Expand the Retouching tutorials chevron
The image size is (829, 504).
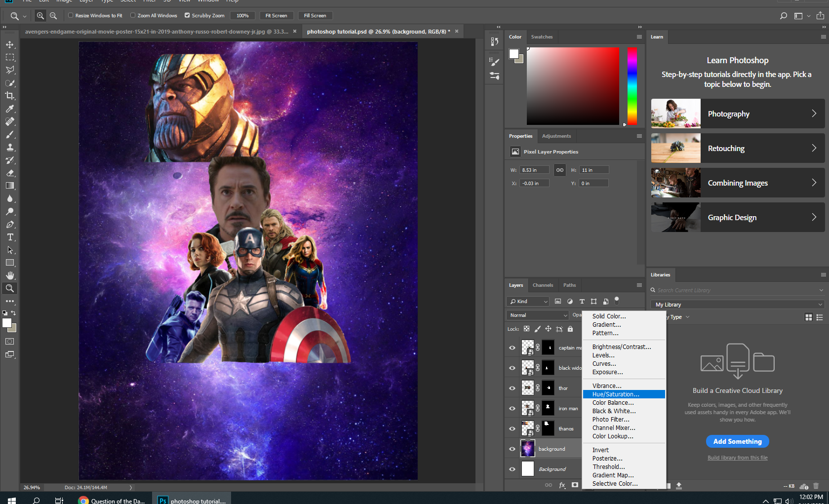point(814,148)
